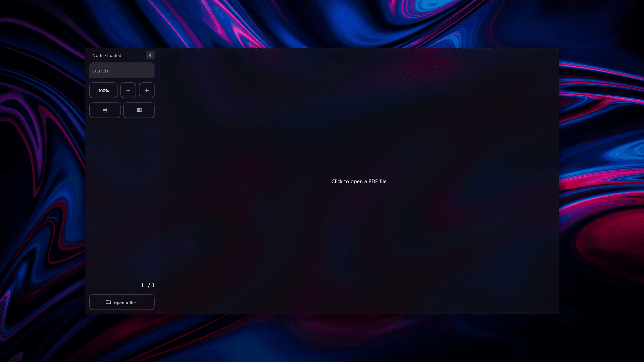Reset zoom using the 100% button
This screenshot has height=362, width=644.
103,91
